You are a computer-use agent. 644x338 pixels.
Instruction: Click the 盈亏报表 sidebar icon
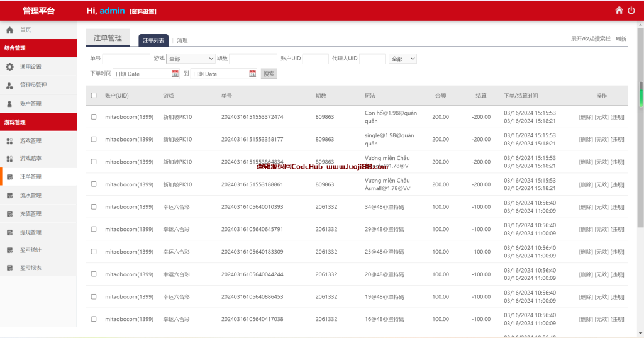(10, 268)
